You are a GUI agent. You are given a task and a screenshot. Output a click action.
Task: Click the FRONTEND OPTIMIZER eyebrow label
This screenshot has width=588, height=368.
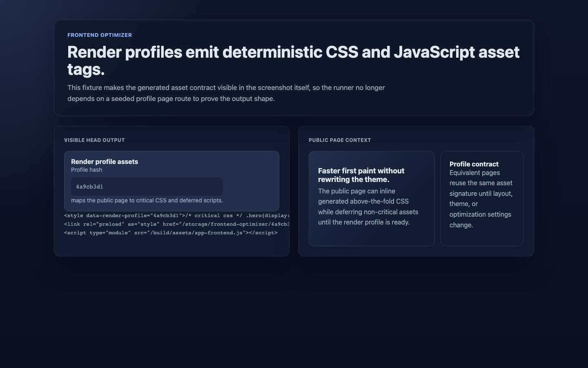click(x=100, y=35)
